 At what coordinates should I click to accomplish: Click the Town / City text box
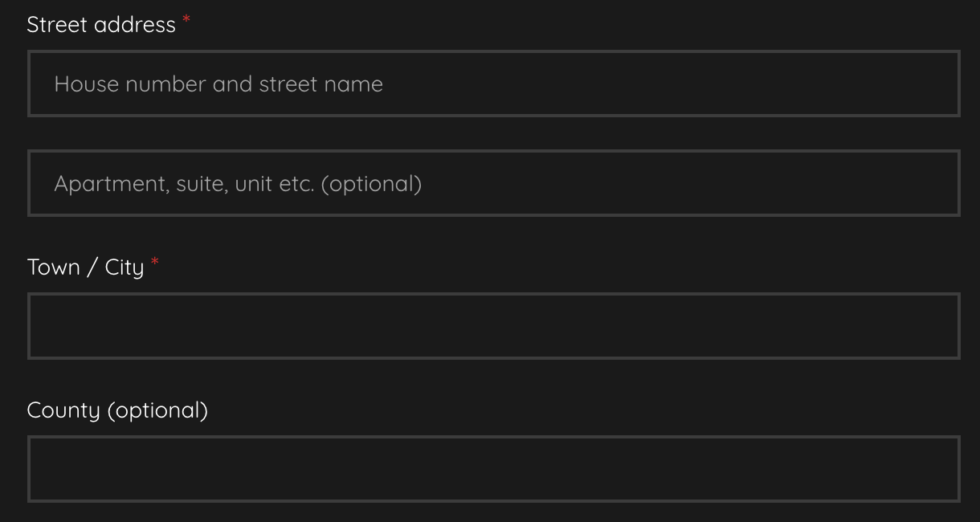point(493,326)
